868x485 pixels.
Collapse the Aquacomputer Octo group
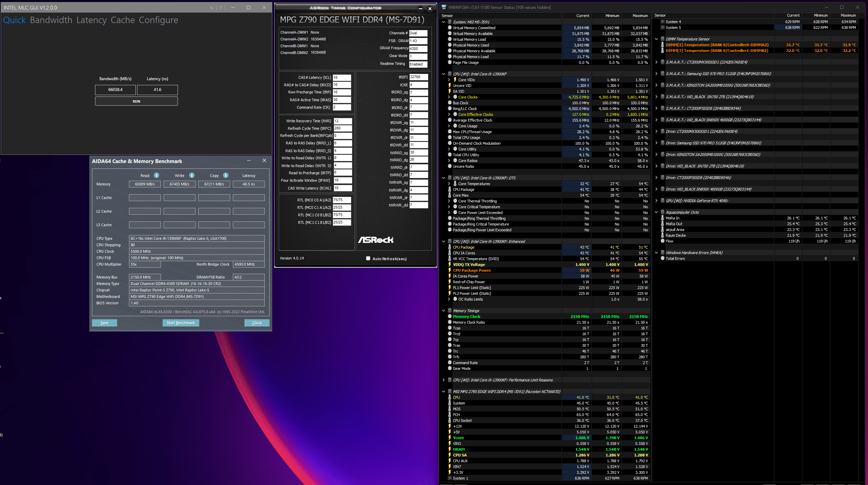[x=656, y=212]
